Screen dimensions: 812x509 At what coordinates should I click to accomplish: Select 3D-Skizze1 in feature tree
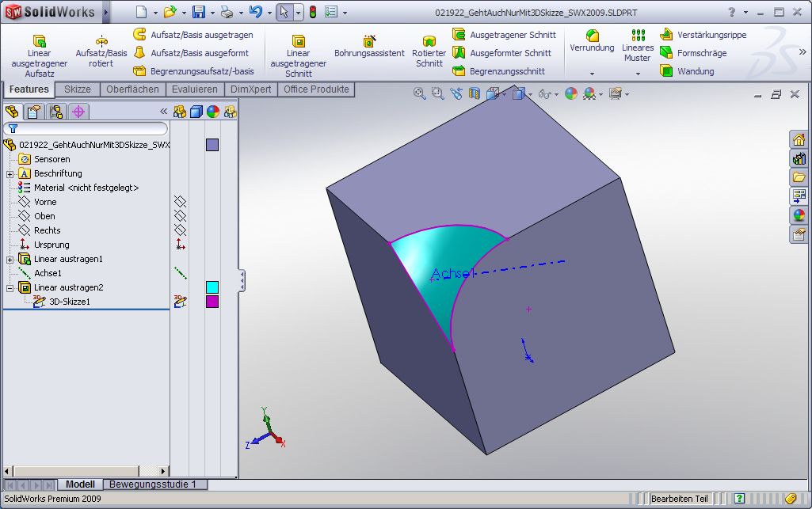coord(62,302)
